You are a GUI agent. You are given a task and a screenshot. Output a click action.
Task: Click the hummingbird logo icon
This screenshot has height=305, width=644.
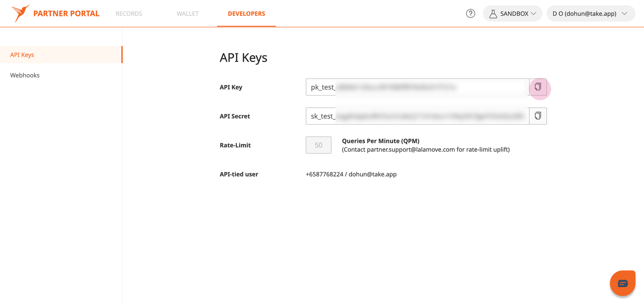pyautogui.click(x=20, y=13)
